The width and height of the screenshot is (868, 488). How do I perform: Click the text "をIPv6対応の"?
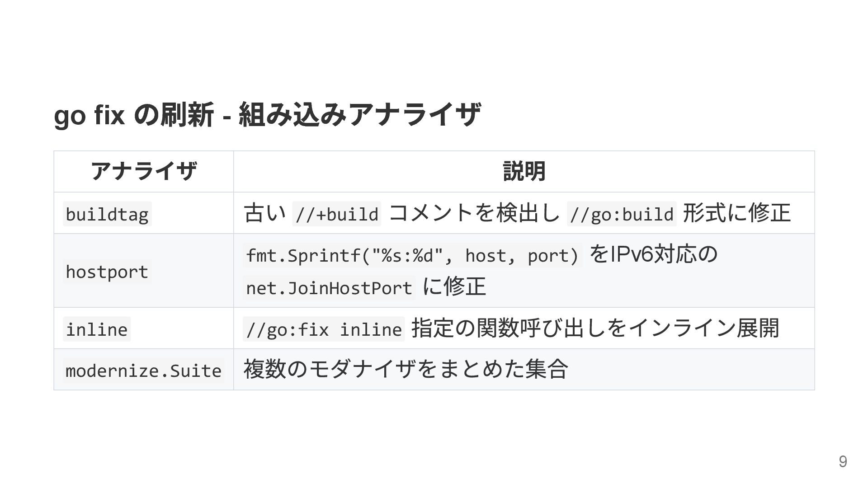(653, 254)
